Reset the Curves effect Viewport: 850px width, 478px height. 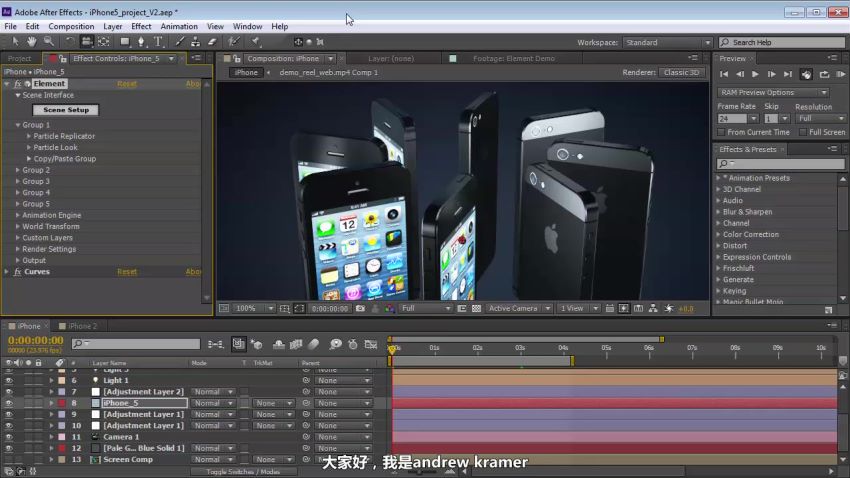127,272
